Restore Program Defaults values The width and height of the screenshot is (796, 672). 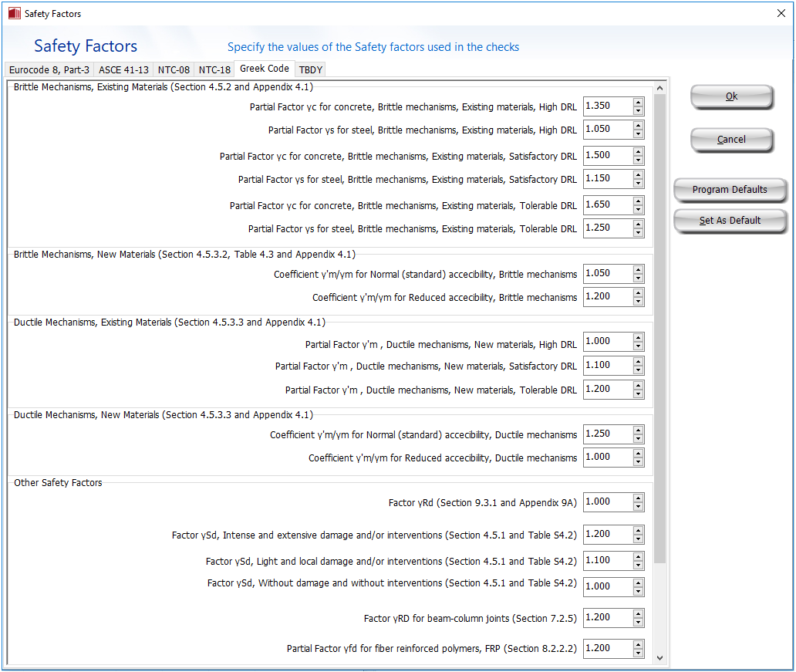click(x=730, y=190)
